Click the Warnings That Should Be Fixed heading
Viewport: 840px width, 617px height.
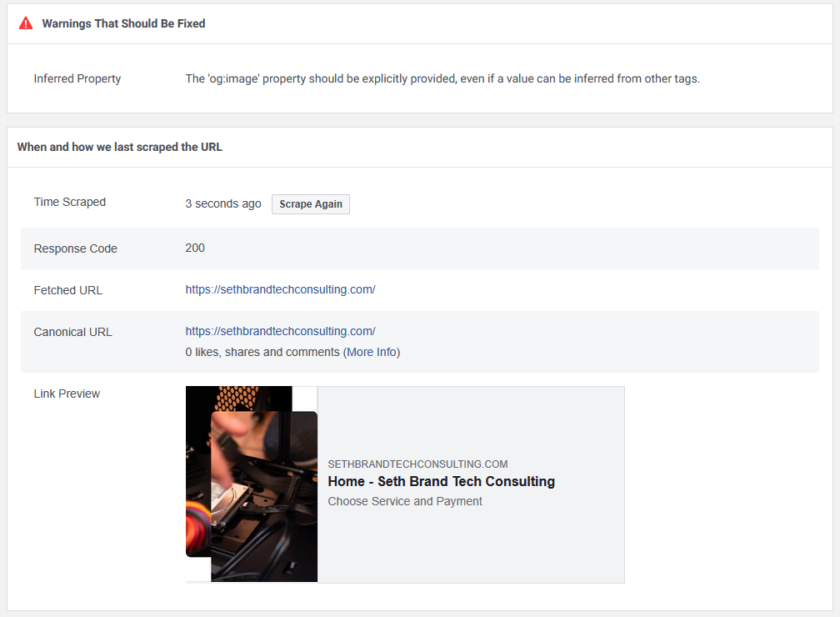123,23
